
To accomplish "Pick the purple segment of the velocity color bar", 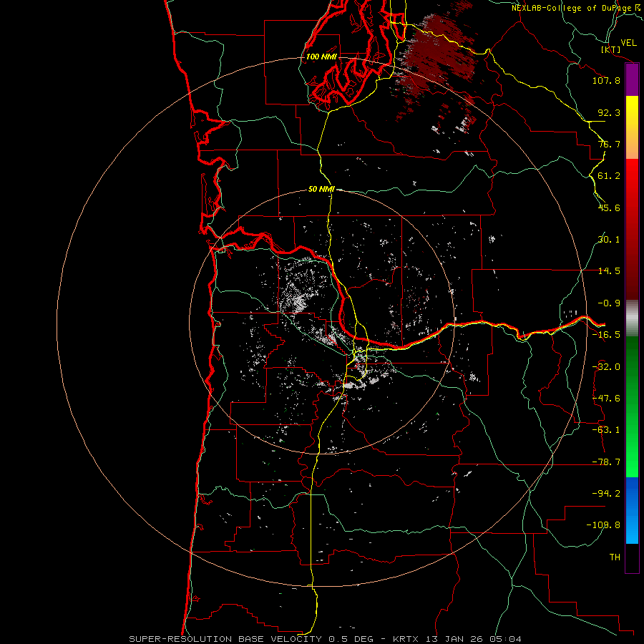I will pyautogui.click(x=632, y=80).
